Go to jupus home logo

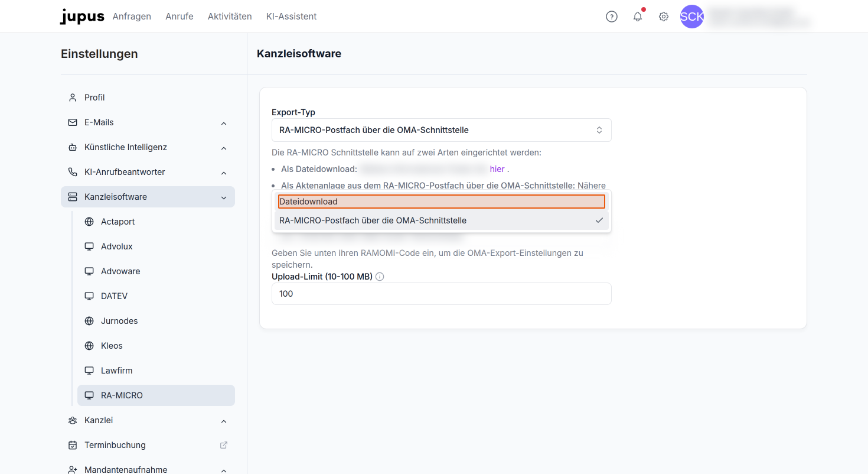82,17
